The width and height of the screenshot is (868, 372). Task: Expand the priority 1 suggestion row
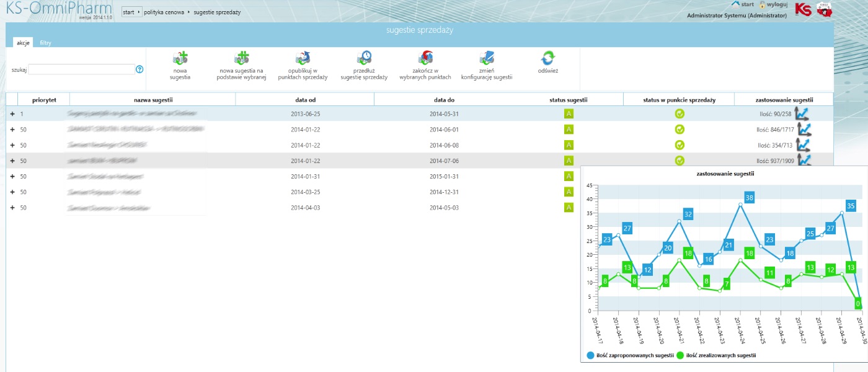pyautogui.click(x=12, y=114)
